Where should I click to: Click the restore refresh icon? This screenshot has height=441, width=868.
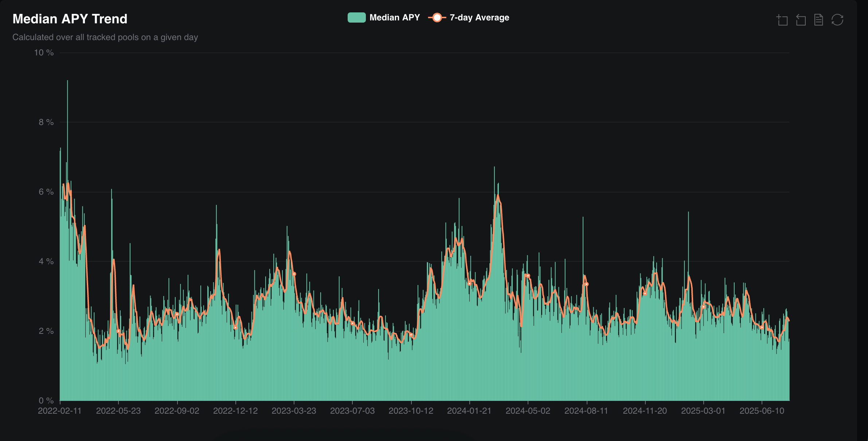pyautogui.click(x=837, y=20)
